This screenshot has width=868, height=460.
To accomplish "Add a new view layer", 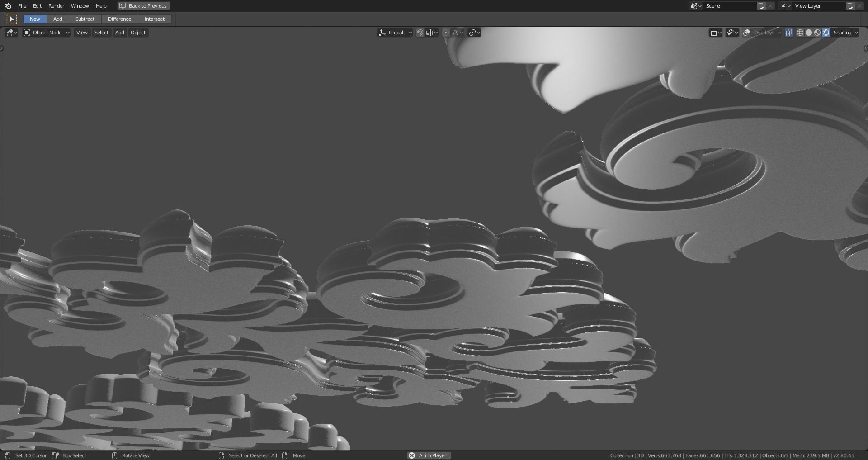I will tap(850, 6).
